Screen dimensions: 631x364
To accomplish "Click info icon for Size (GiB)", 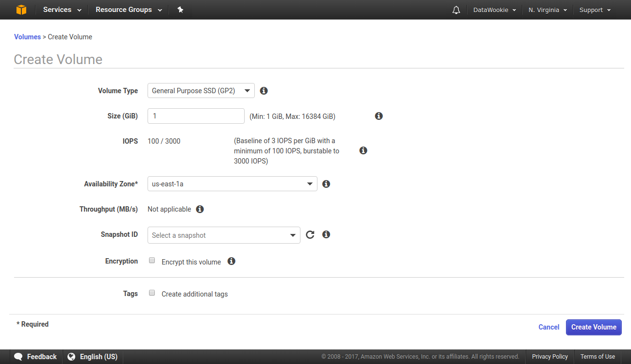I will (x=379, y=116).
